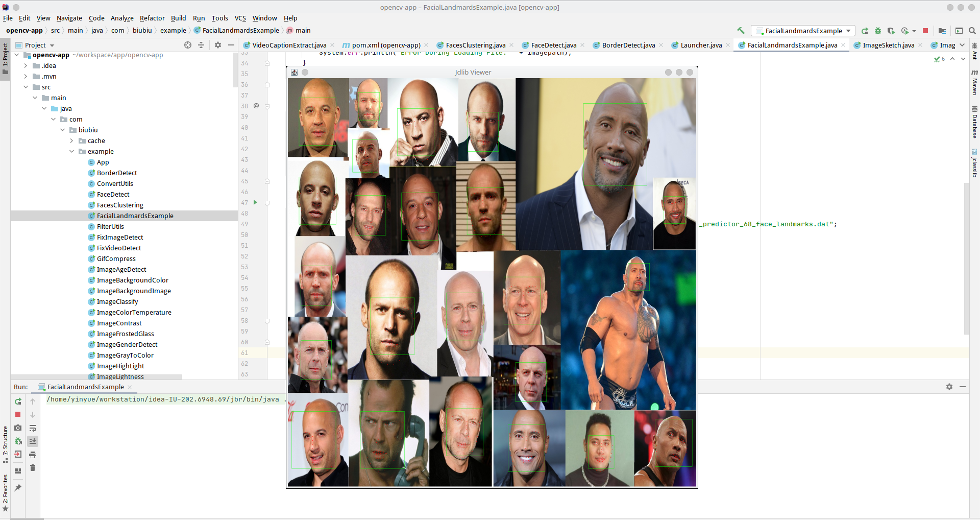
Task: Open the VCS menu
Action: 240,18
